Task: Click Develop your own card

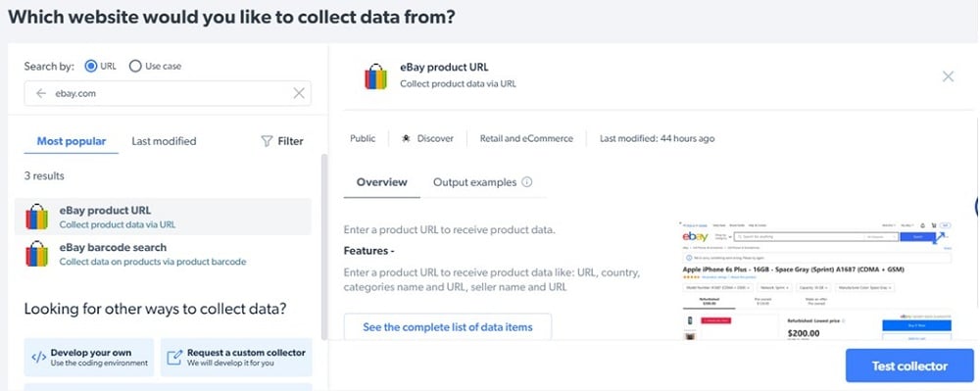Action: (x=89, y=358)
